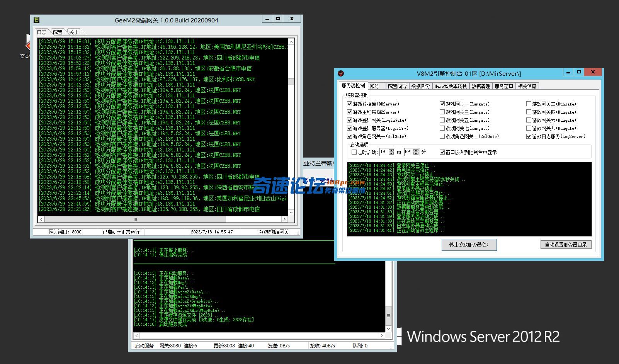
Task: Toggle 游戏角色网关一(SelGate) checkbox
Action: pyautogui.click(x=349, y=136)
